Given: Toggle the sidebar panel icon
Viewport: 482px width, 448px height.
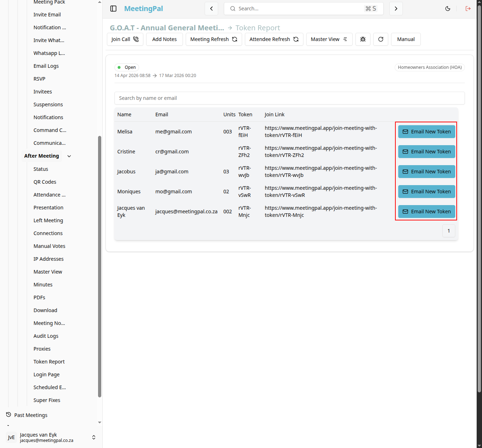Looking at the screenshot, I should 113,9.
